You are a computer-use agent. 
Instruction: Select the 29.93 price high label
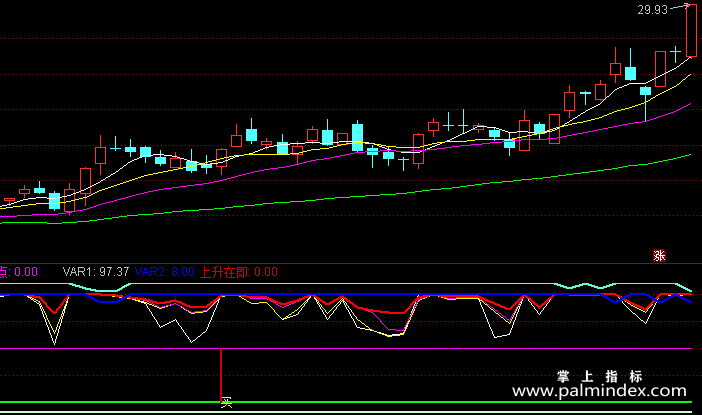coord(652,10)
